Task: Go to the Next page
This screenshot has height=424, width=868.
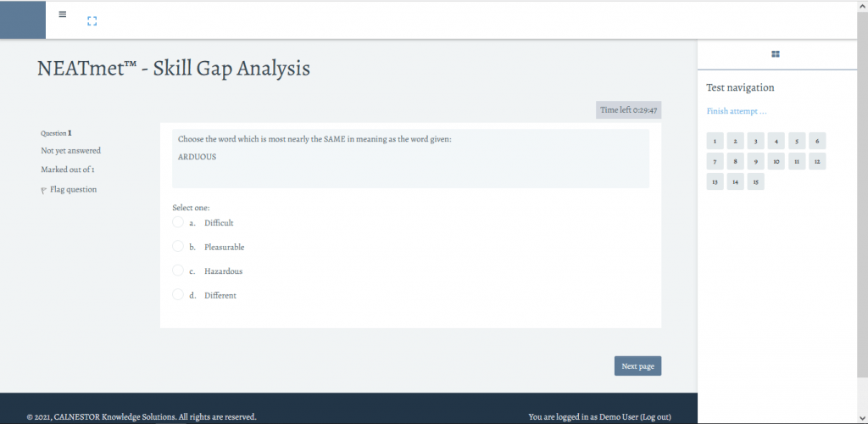Action: point(637,365)
